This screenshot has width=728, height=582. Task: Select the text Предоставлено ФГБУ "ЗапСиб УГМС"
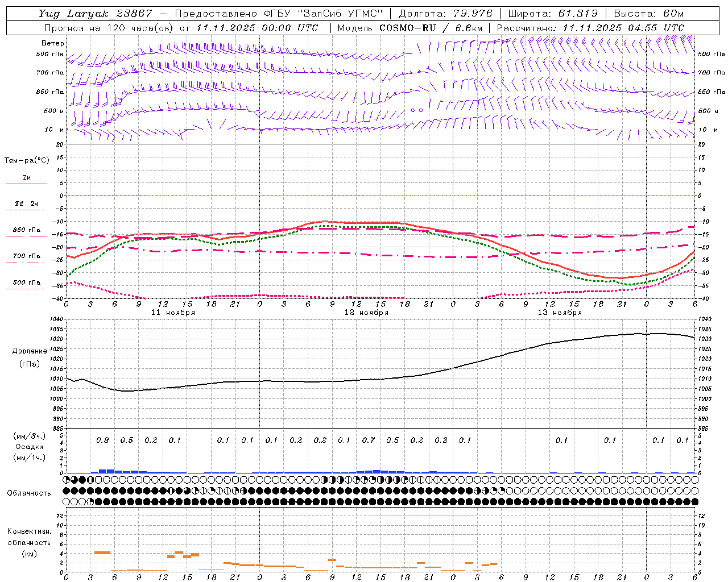[279, 14]
